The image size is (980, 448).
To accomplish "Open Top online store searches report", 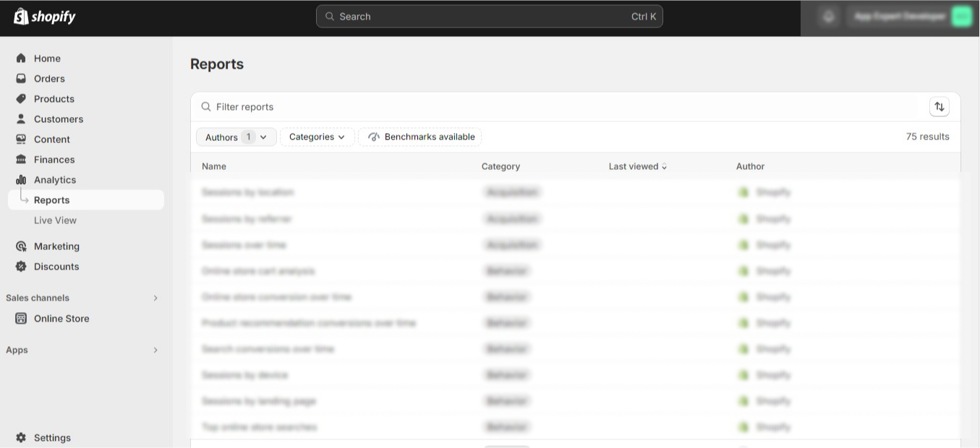I will click(x=259, y=426).
